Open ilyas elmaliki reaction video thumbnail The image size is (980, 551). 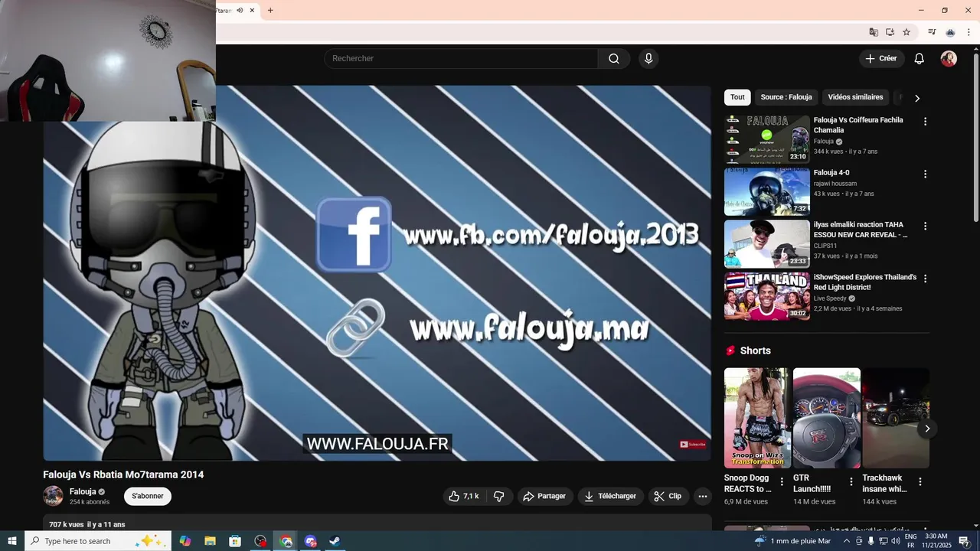coord(767,243)
